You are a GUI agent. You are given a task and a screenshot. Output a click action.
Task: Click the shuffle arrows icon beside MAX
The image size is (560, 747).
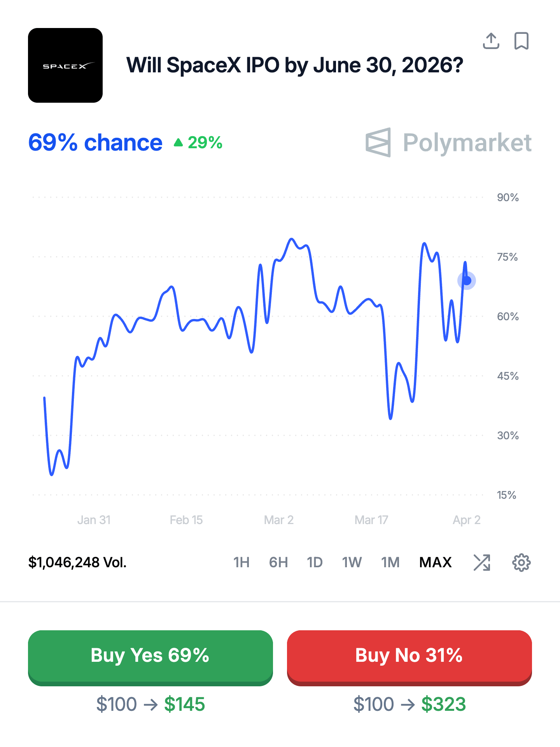[482, 563]
